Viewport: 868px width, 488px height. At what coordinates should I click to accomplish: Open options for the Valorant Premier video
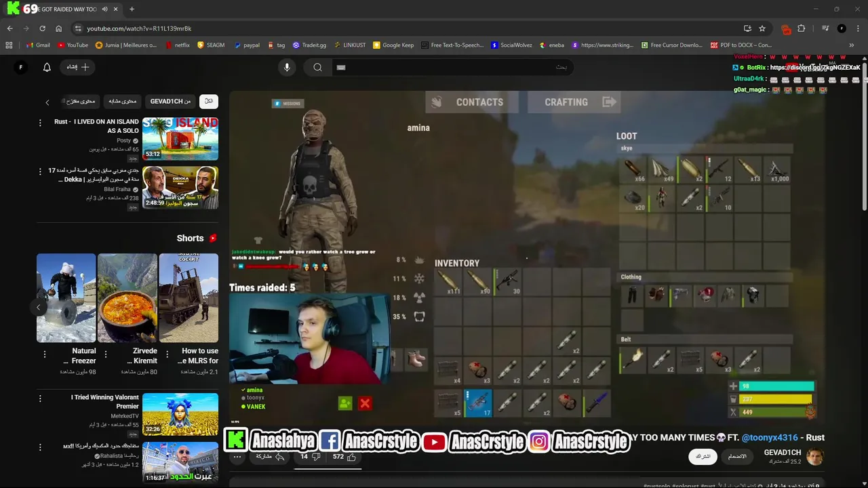pos(40,399)
